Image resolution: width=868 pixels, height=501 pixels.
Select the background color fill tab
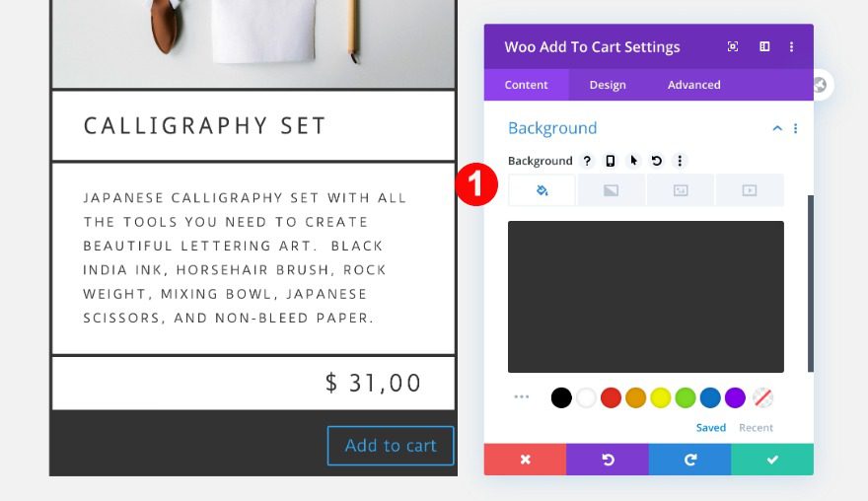[x=542, y=190]
